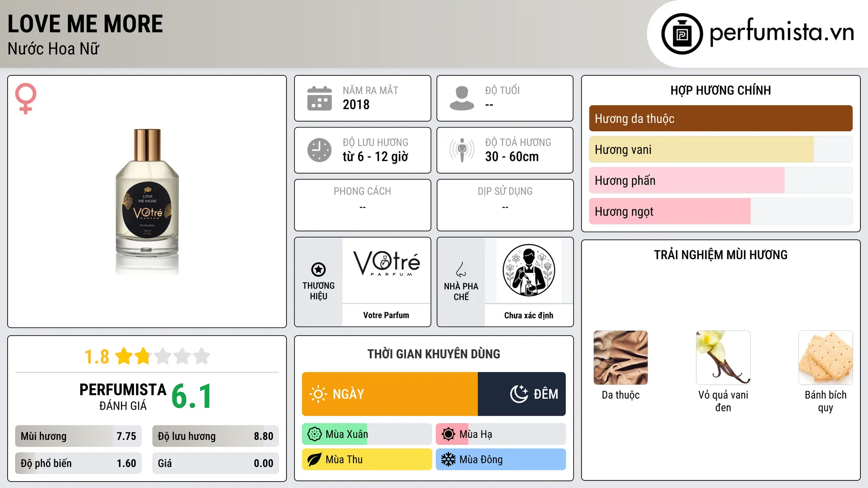Click the Hợp hương chính heading

pyautogui.click(x=721, y=90)
